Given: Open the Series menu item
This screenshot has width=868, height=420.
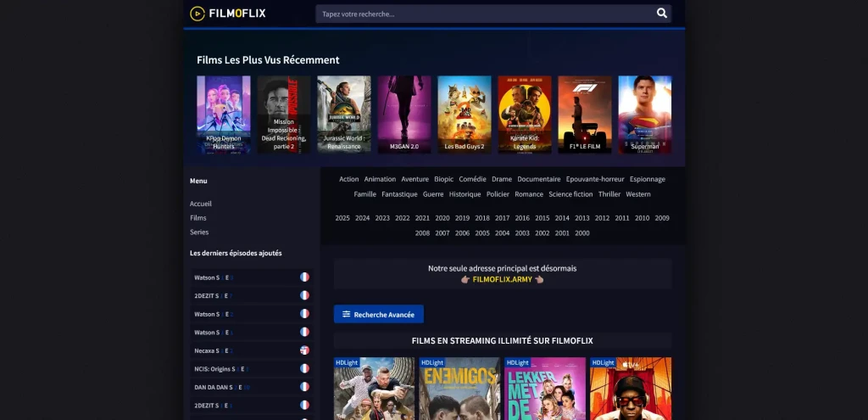Looking at the screenshot, I should pos(199,232).
